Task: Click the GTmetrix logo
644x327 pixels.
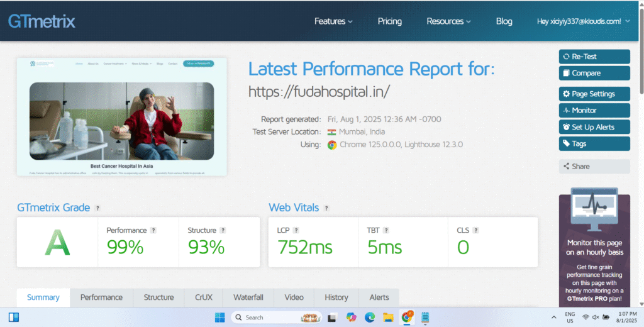Action: pyautogui.click(x=42, y=21)
